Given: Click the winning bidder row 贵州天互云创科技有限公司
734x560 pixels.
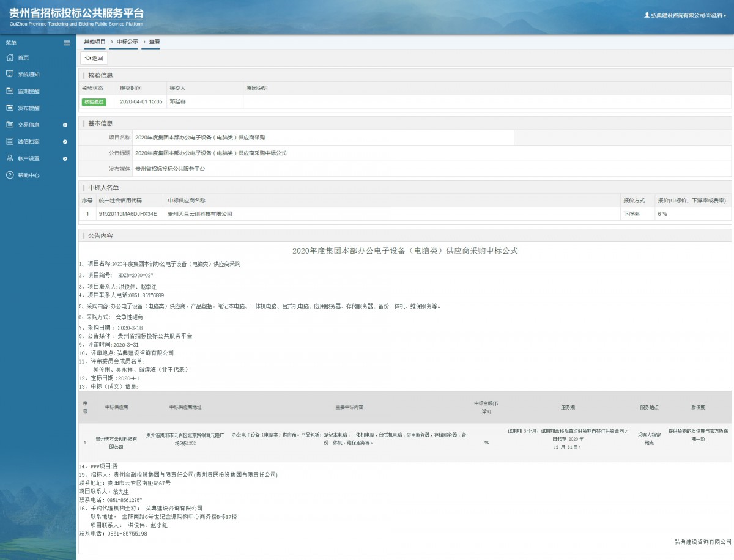Looking at the screenshot, I should tap(405, 214).
